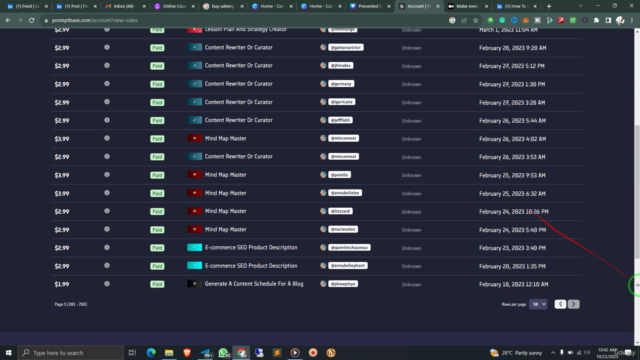Open Sublime Text from taskbar
The image size is (640, 360).
tap(277, 353)
